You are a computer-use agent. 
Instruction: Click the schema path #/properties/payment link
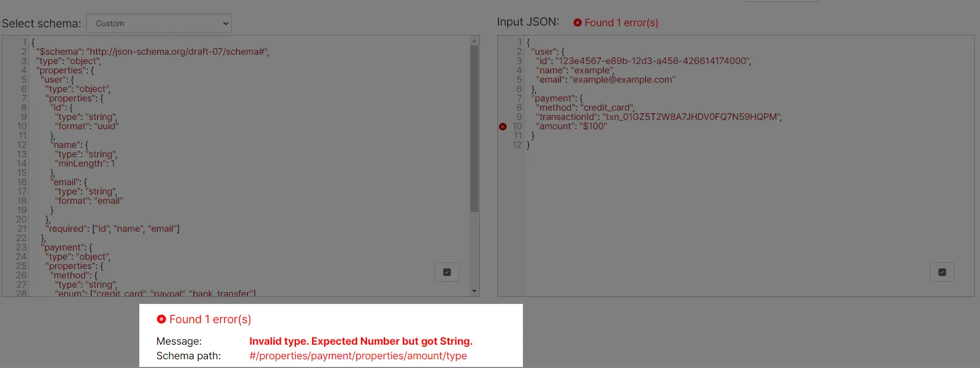tap(358, 356)
